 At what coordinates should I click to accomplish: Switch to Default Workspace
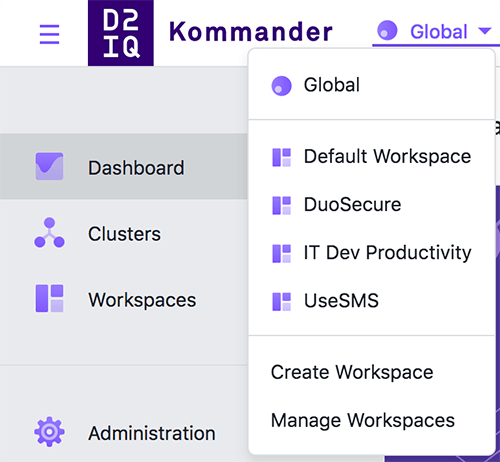pyautogui.click(x=371, y=157)
